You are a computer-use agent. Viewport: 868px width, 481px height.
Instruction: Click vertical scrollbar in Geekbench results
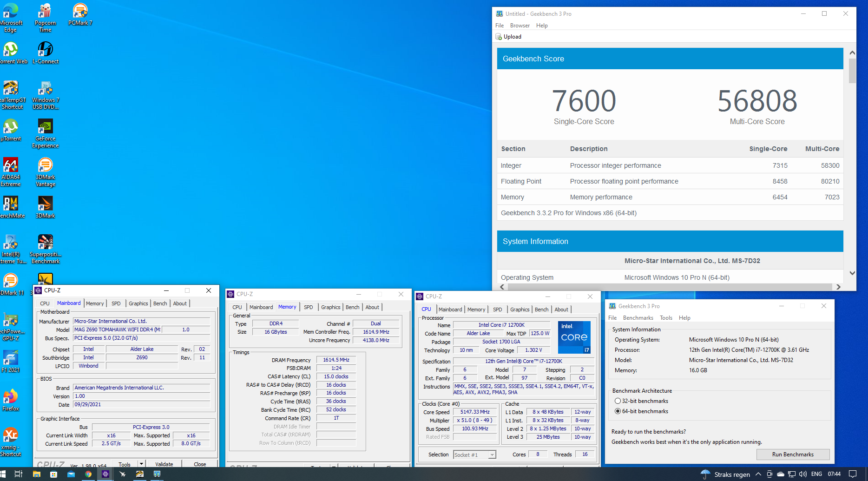(x=852, y=70)
